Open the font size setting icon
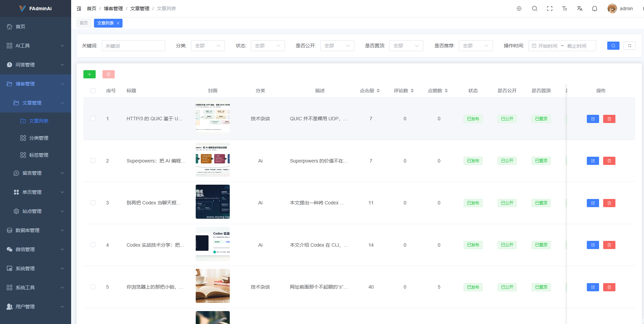 [x=565, y=9]
